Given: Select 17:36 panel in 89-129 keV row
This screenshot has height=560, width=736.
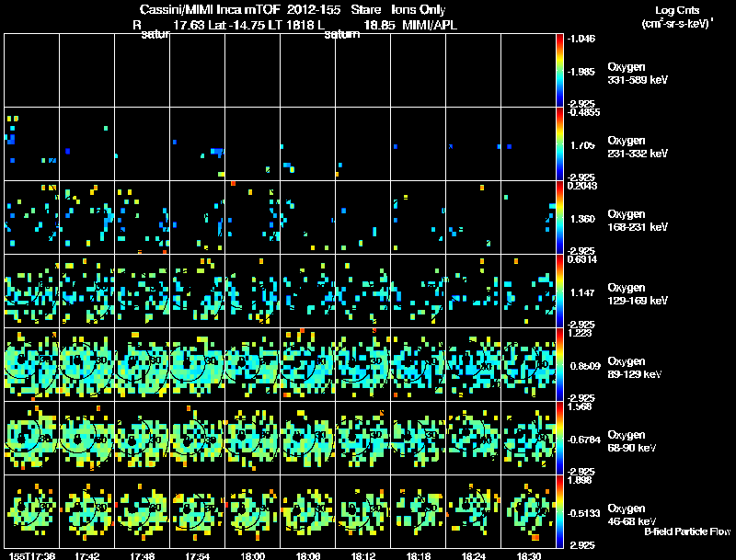Looking at the screenshot, I should point(32,364).
